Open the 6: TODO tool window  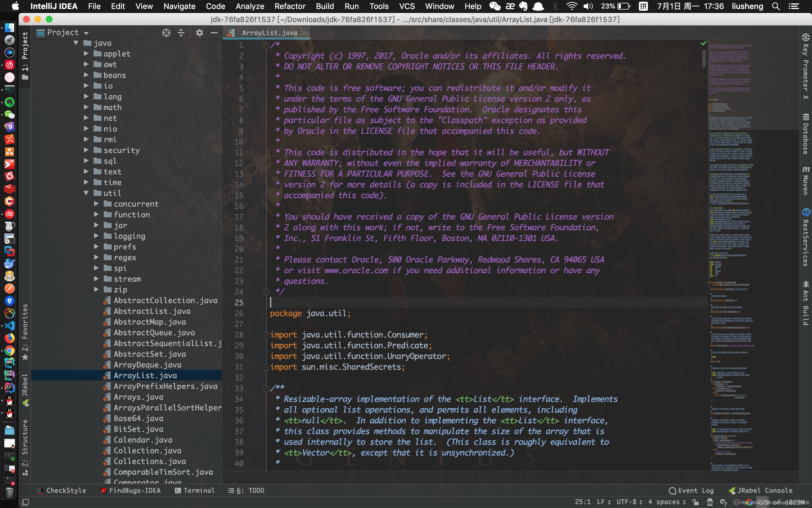coord(246,491)
